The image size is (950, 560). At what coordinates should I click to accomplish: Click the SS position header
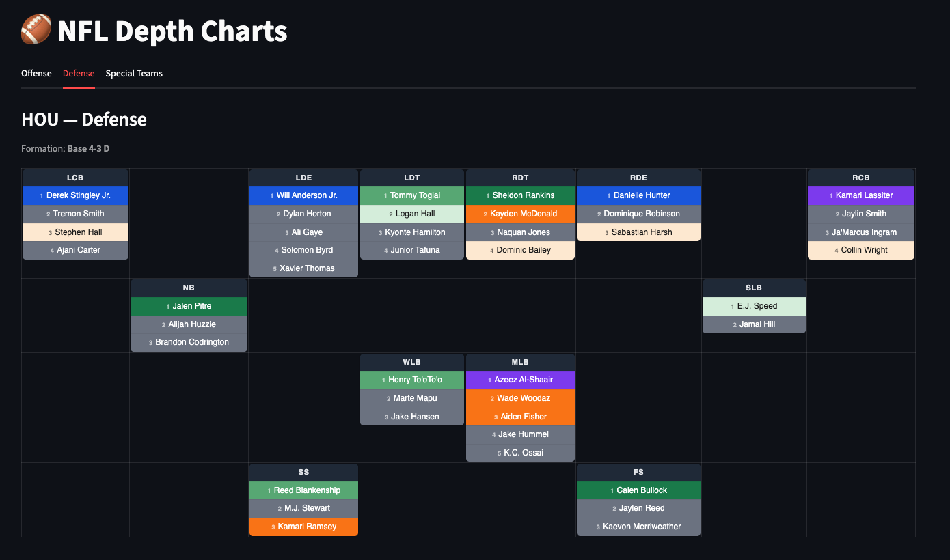pos(303,472)
